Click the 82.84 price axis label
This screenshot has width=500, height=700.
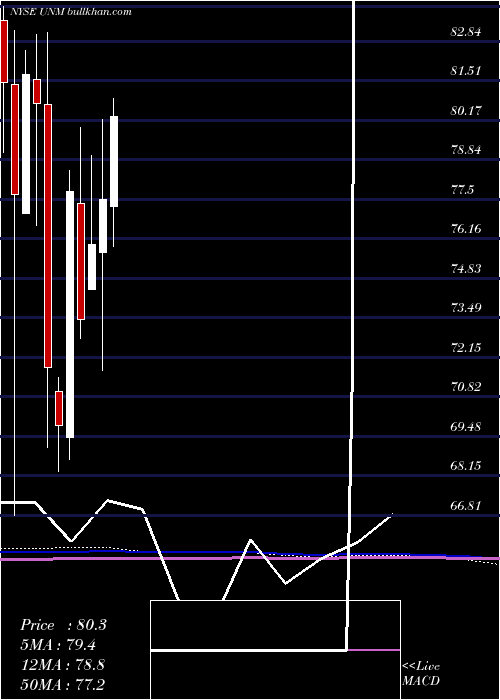coord(466,32)
